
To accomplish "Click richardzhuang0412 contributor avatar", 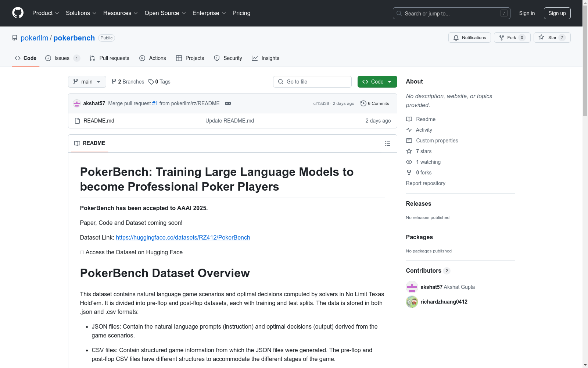I will 412,302.
